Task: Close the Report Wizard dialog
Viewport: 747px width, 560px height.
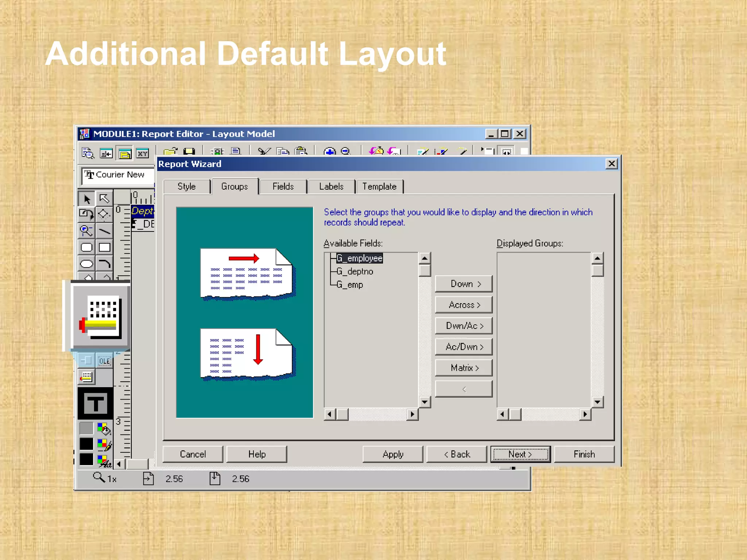Action: (612, 164)
